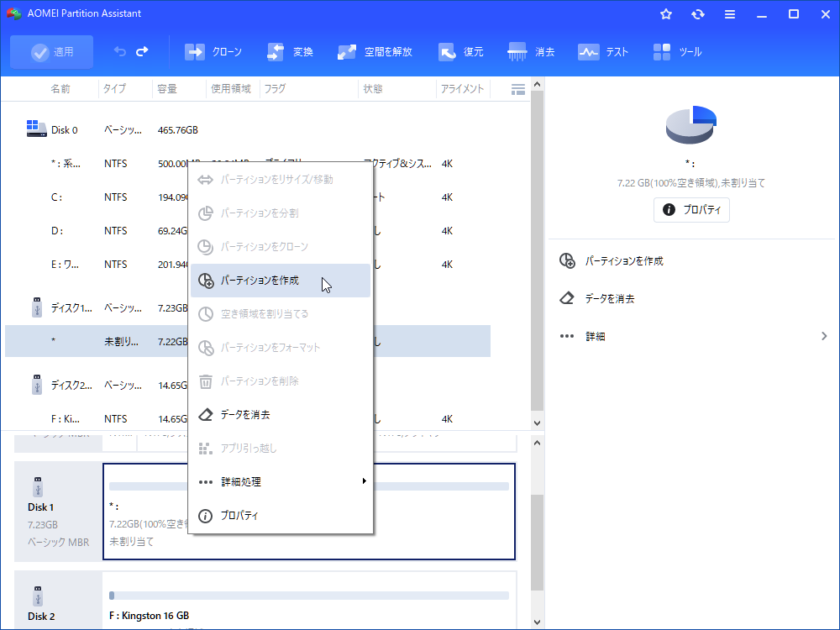Select データを消去 in the context menu
Viewport: 840px width, 630px height.
(245, 414)
